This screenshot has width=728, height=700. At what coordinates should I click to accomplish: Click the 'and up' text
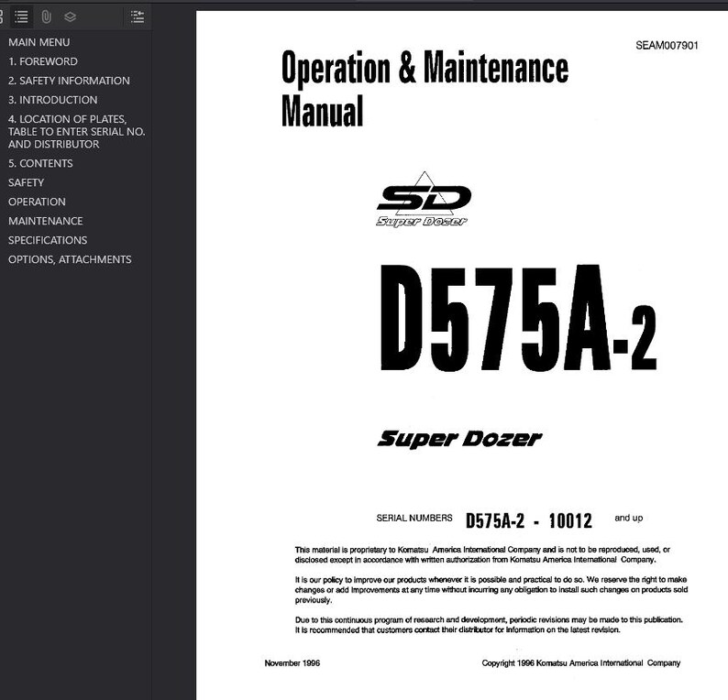[629, 519]
